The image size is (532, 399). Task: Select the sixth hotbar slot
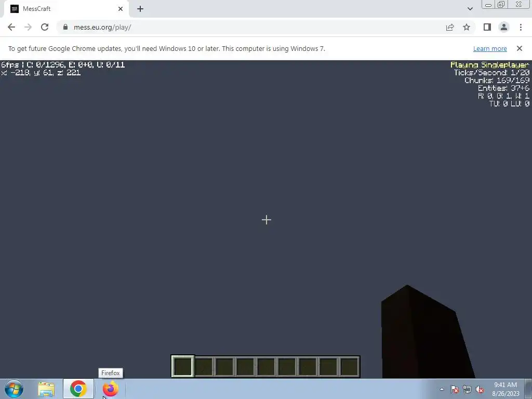click(x=287, y=366)
